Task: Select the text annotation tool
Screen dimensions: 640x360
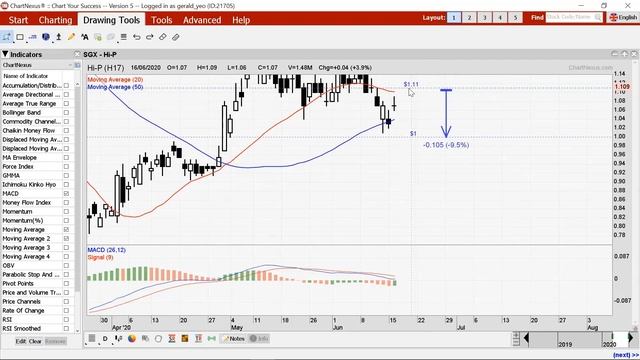Action: [84, 37]
